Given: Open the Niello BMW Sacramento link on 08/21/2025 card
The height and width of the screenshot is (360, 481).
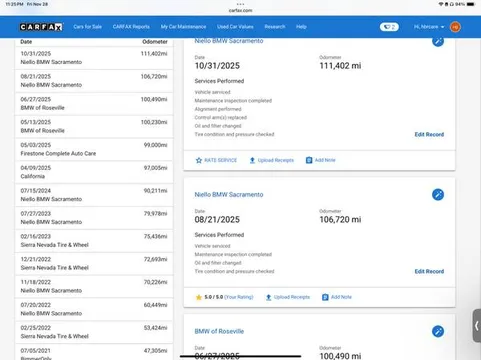Looking at the screenshot, I should click(x=229, y=194).
